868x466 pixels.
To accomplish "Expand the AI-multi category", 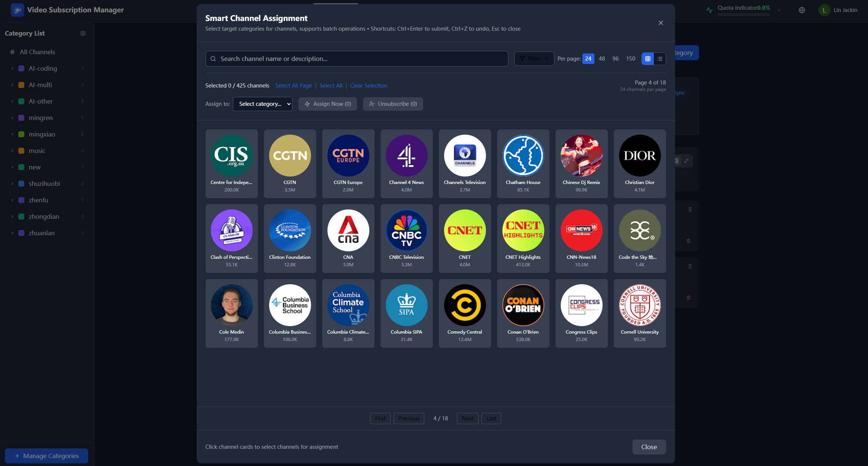I will [12, 85].
